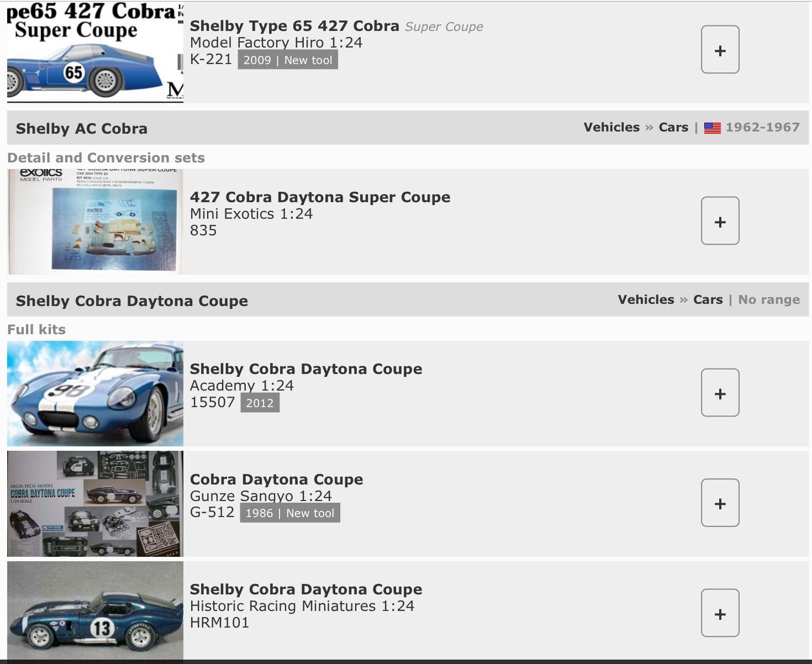Click the US flag icon in Shelby AC Cobra header

tap(712, 128)
